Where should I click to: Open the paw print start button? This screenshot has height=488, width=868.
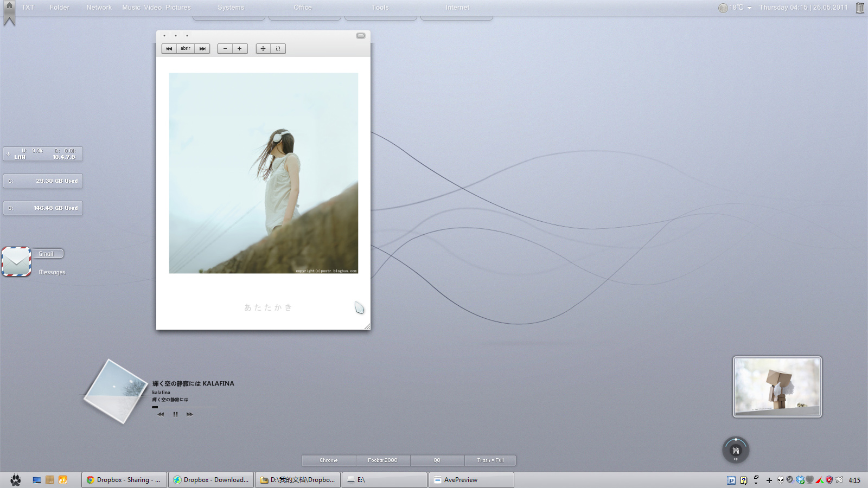(15, 480)
